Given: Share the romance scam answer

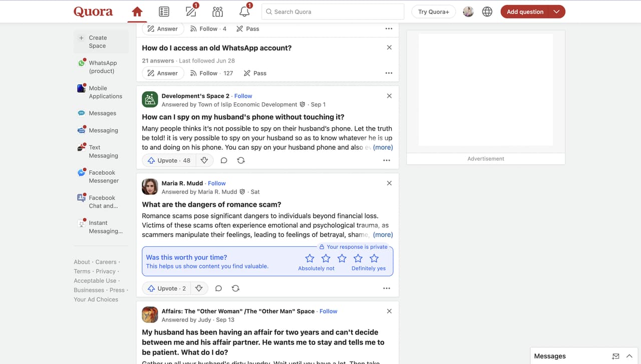Looking at the screenshot, I should [x=235, y=288].
